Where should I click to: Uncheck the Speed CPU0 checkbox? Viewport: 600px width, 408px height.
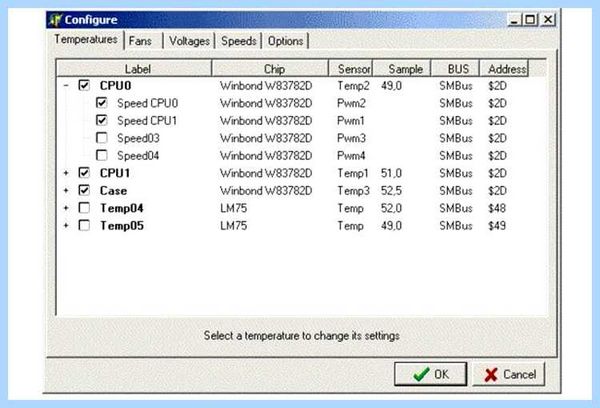click(101, 103)
